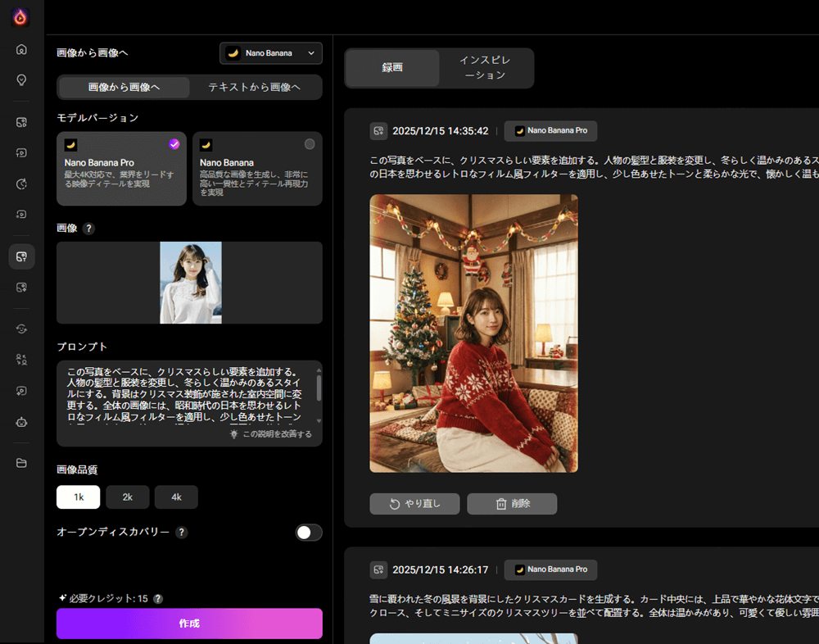This screenshot has height=644, width=819.
Task: Click the help icon next to 画像 label
Action: point(88,229)
